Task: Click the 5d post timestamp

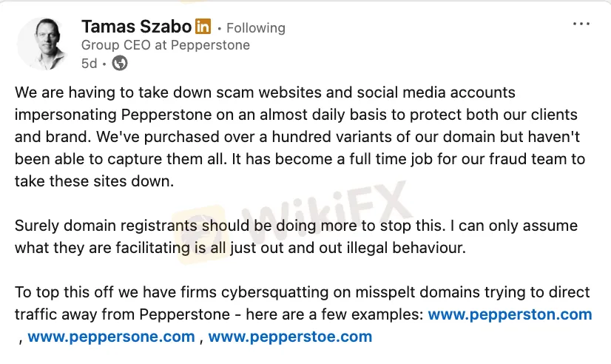Action: (x=89, y=64)
